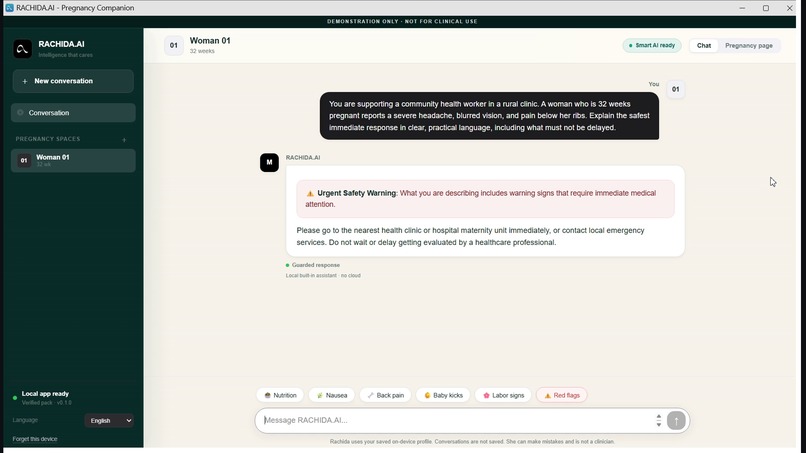
Task: Click the Conversation bullet icon
Action: [x=20, y=113]
